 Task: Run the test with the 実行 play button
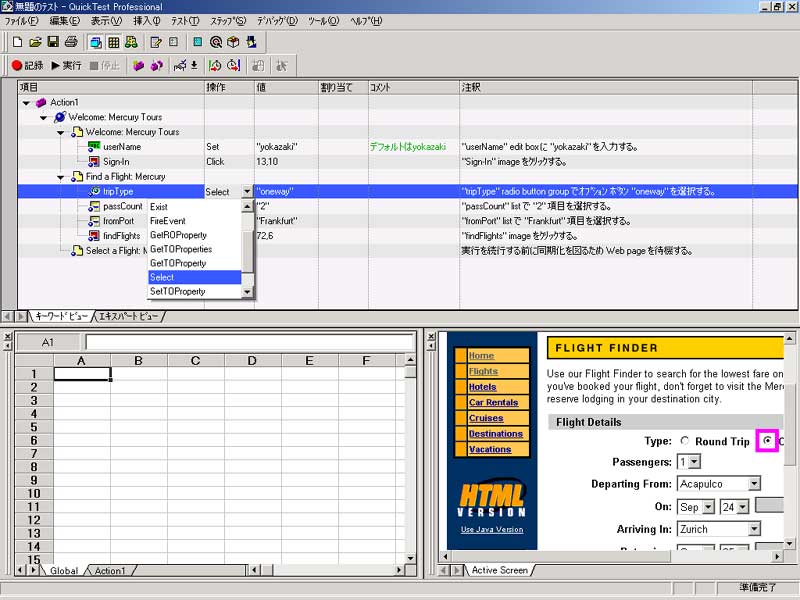pos(66,65)
